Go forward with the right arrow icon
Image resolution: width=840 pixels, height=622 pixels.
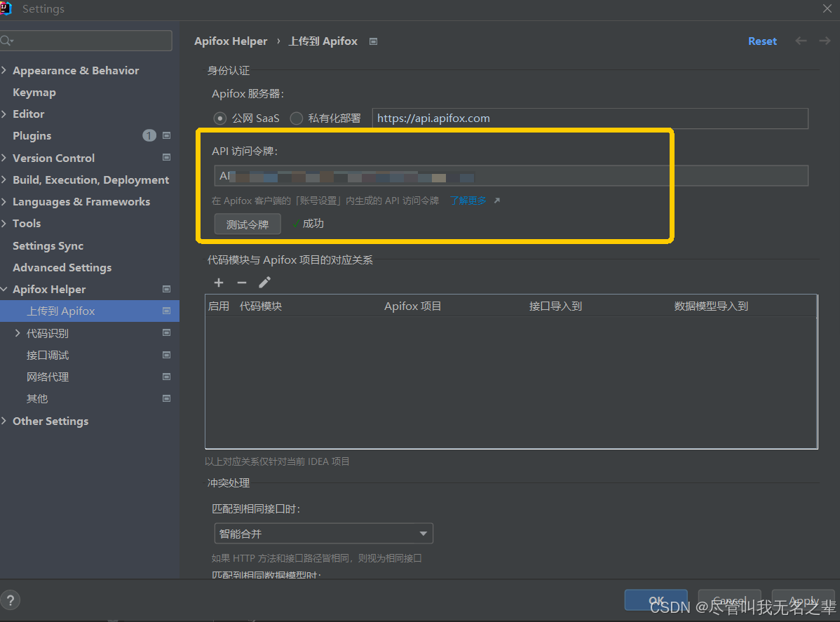tap(825, 41)
